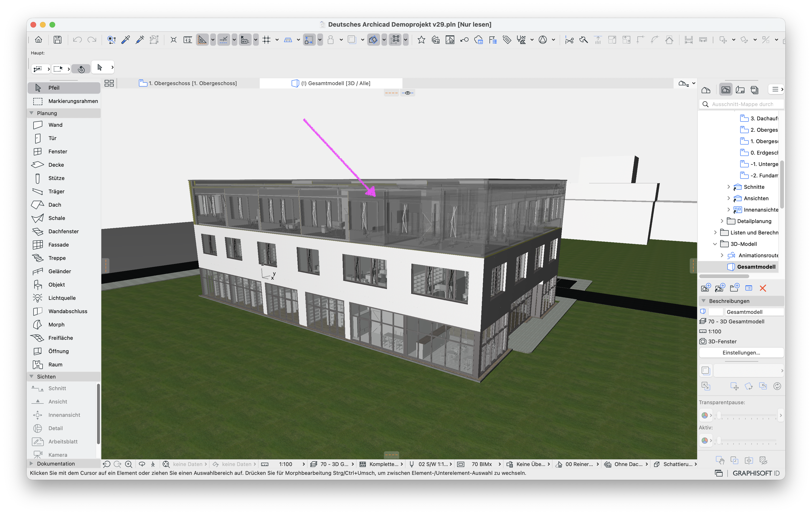The height and width of the screenshot is (515, 812).
Task: Select the Lichtquelle tool
Action: pyautogui.click(x=64, y=298)
